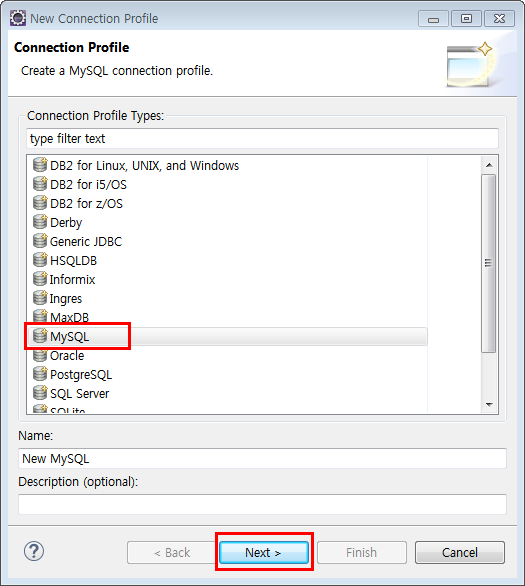Select the Generic JDBC database icon
The width and height of the screenshot is (525, 586).
click(x=40, y=241)
